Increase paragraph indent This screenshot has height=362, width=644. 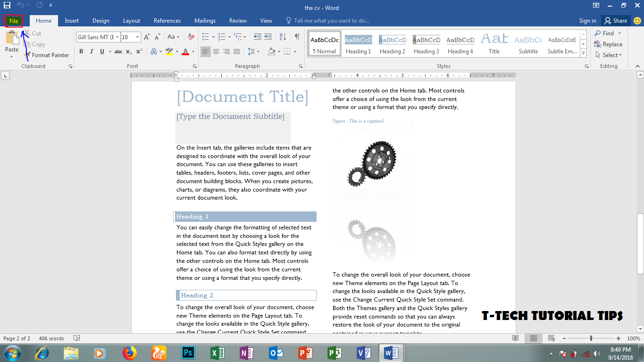268,37
